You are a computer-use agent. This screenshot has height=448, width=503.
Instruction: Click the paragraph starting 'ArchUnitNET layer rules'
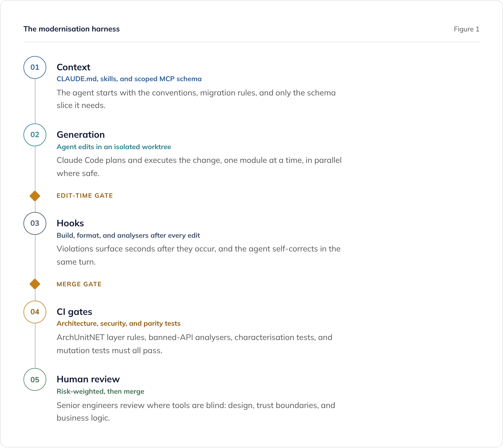click(194, 344)
